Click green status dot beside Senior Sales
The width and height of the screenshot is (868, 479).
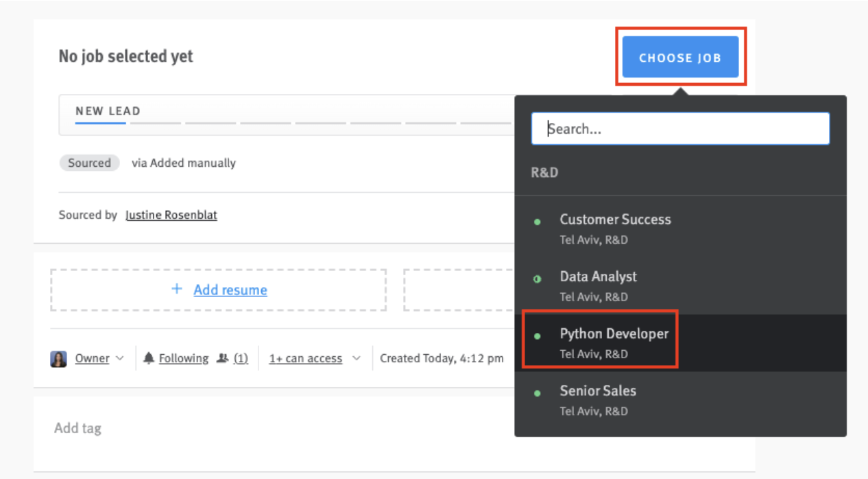[x=538, y=393]
